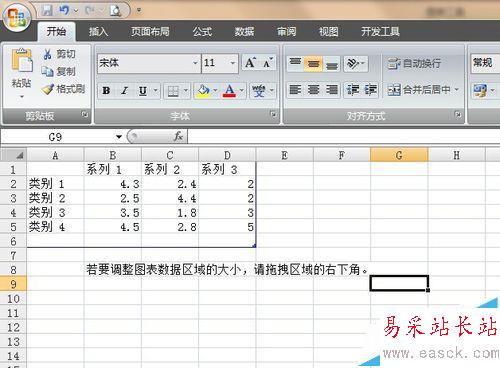Screen dimensions: 500x368
Task: Apply the yellow fill color bucket
Action: pos(203,91)
